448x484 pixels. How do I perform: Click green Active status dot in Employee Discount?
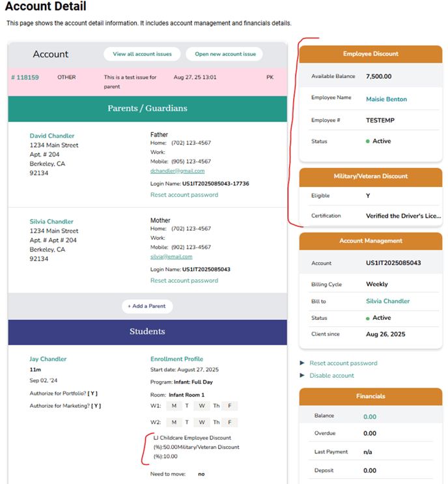tap(368, 141)
